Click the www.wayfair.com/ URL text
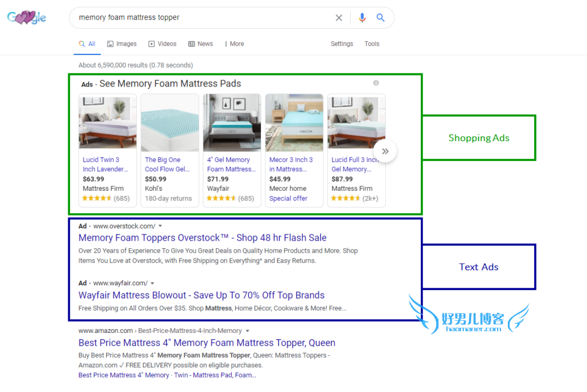The width and height of the screenshot is (587, 392). point(120,283)
